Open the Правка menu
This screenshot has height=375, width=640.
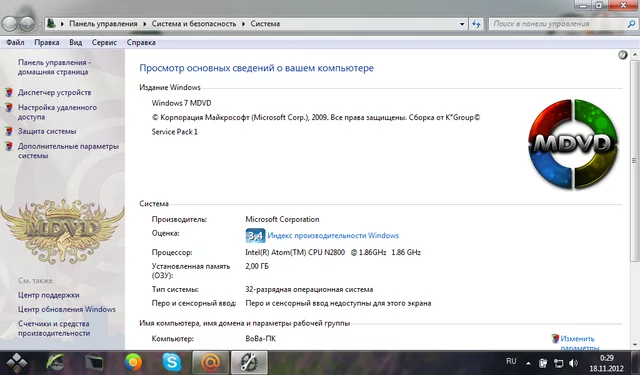coord(47,42)
